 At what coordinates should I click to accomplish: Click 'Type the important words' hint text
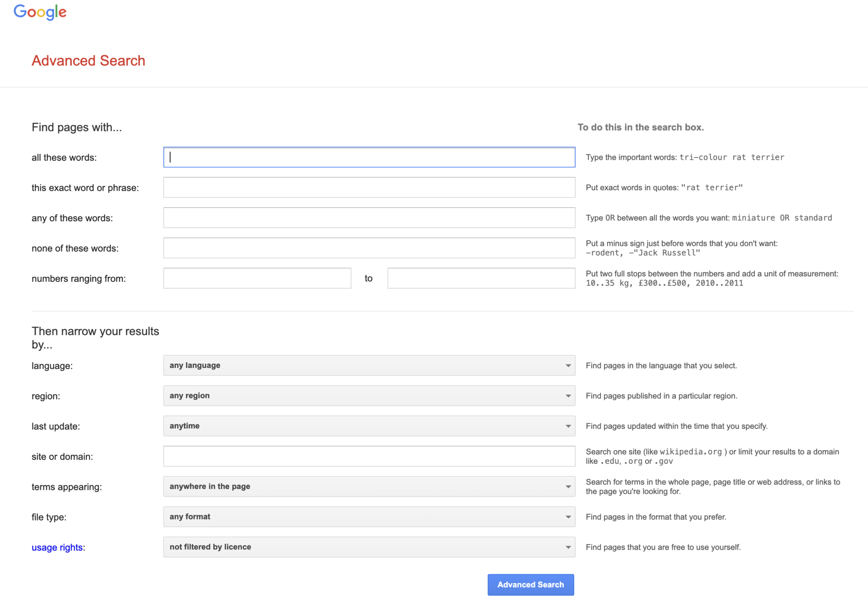click(685, 157)
